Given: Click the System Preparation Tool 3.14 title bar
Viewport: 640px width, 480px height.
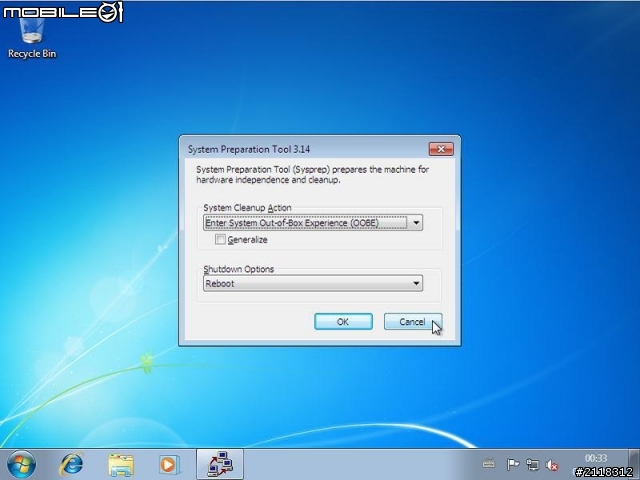Looking at the screenshot, I should pos(304,149).
